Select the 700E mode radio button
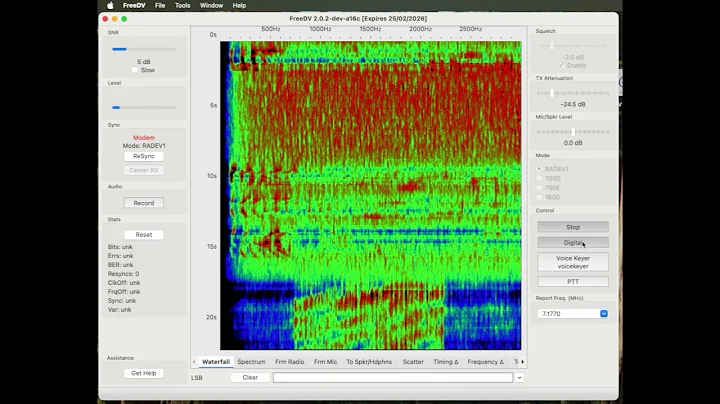Viewport: 720px width, 404px height. coord(540,188)
